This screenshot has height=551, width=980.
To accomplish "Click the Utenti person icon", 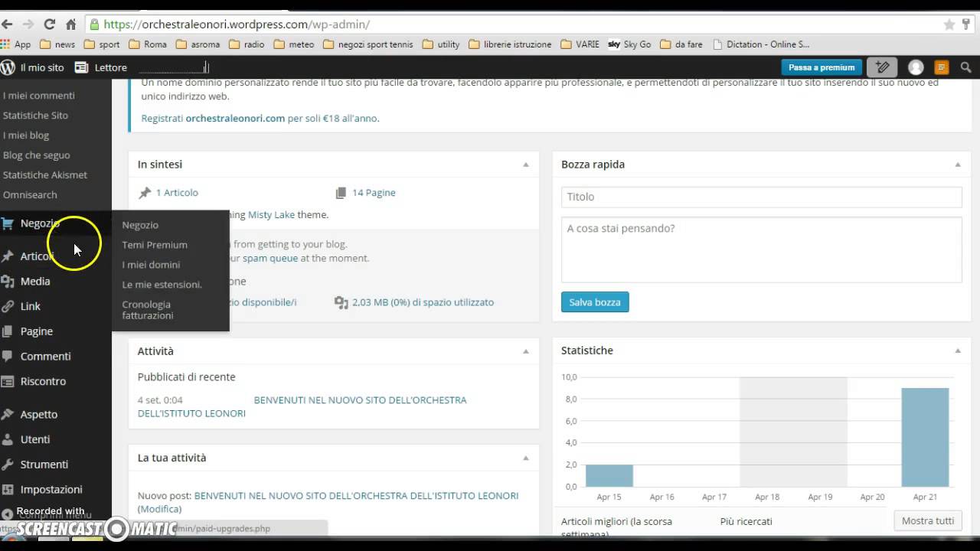I will tap(8, 439).
